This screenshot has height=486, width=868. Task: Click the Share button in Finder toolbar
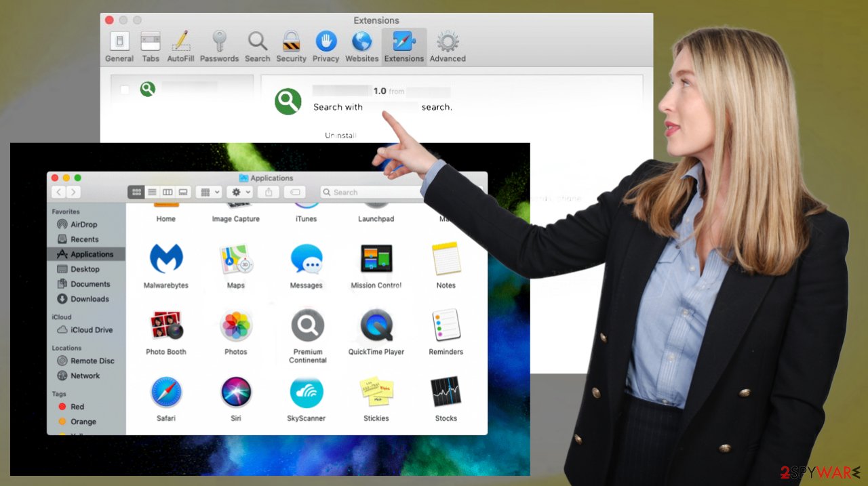[x=269, y=193]
